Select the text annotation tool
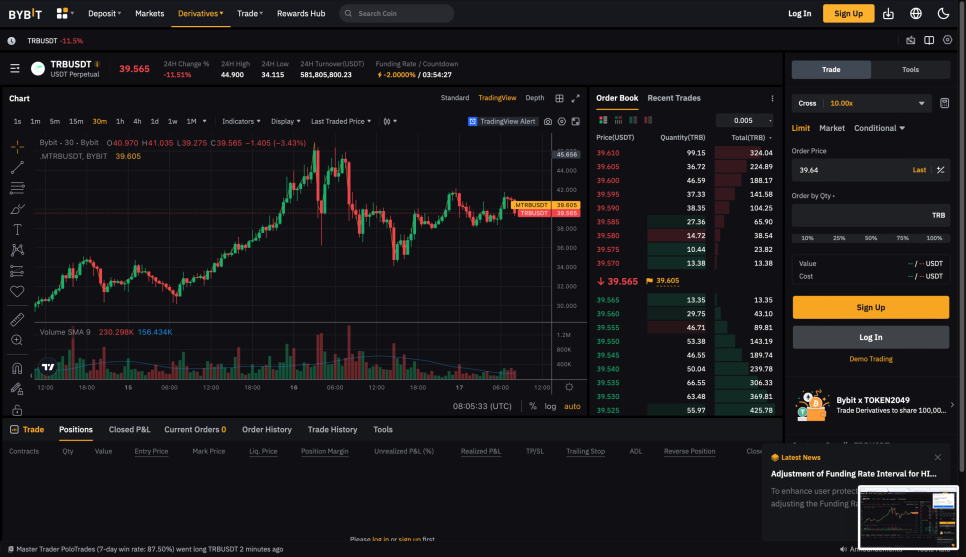 tap(17, 230)
